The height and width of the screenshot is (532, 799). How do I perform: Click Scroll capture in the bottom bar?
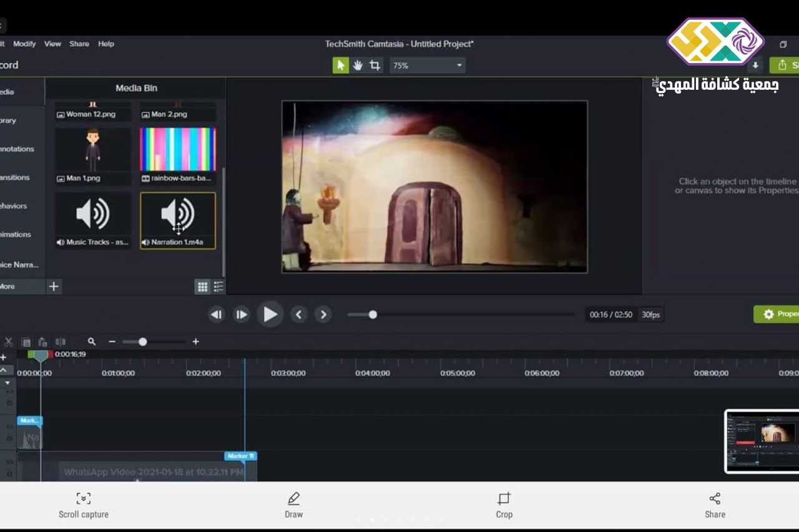(84, 505)
